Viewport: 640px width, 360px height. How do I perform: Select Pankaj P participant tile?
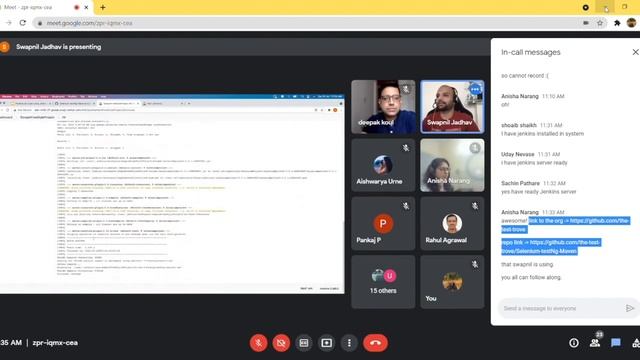tap(383, 224)
